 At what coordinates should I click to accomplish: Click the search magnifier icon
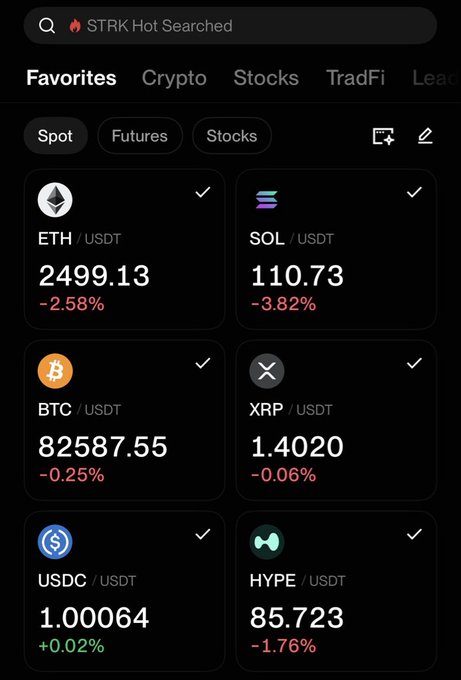(47, 26)
